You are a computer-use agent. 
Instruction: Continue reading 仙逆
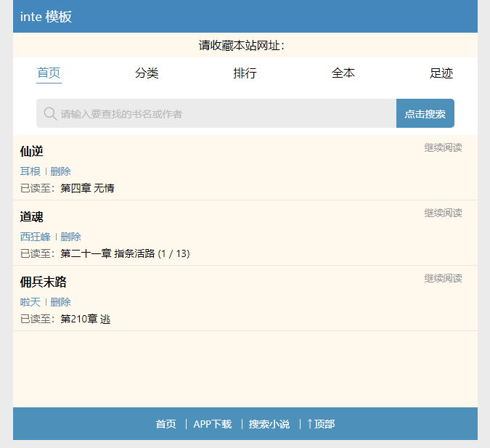tap(443, 148)
